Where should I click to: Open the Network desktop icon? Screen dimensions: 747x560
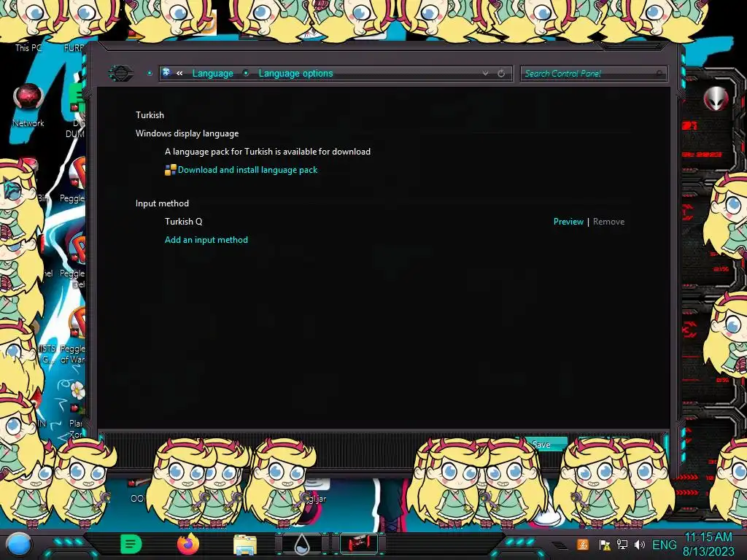point(28,105)
